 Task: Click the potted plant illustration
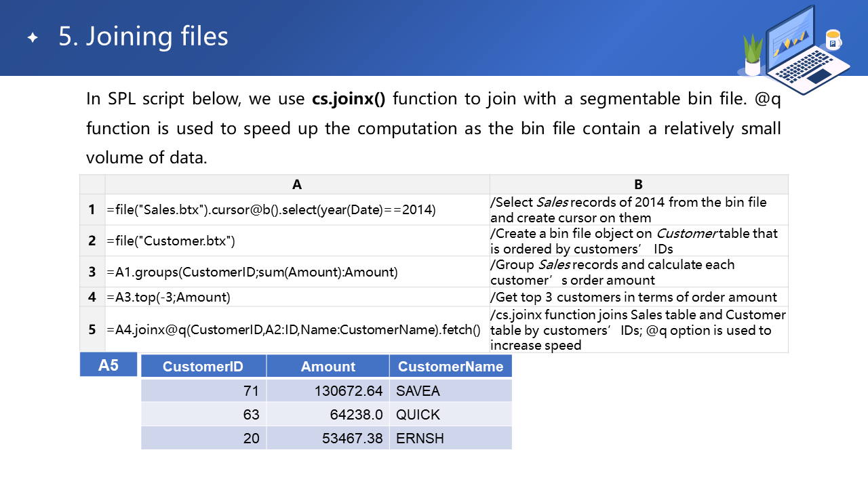click(753, 56)
